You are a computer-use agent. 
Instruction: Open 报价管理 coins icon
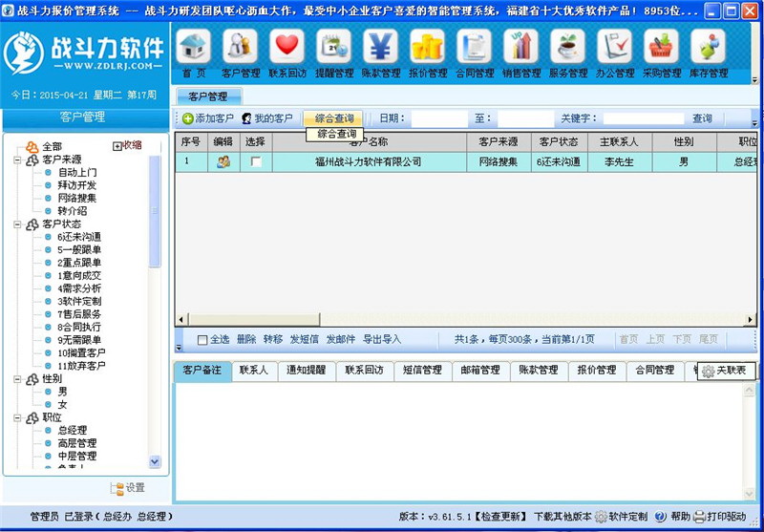[427, 46]
